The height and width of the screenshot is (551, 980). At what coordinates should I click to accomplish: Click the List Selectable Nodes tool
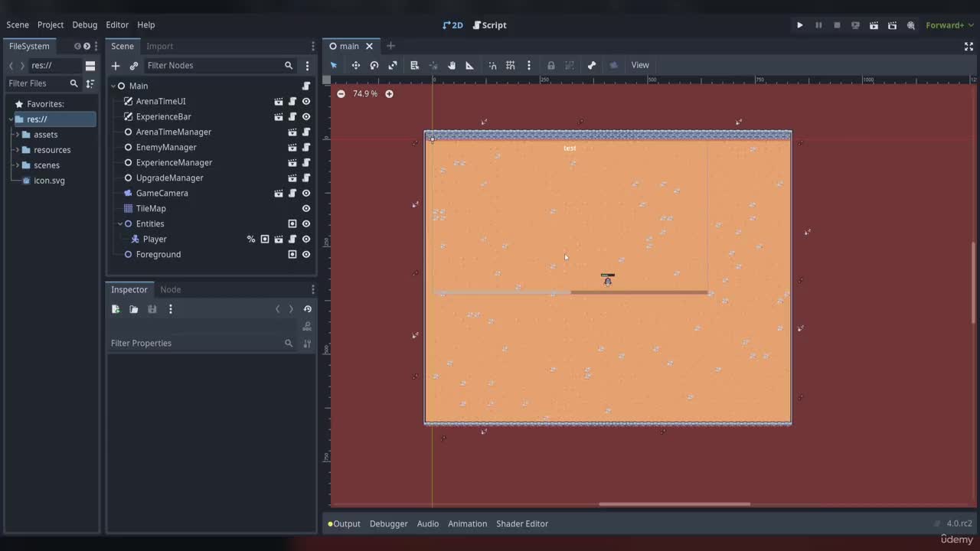[x=414, y=65]
